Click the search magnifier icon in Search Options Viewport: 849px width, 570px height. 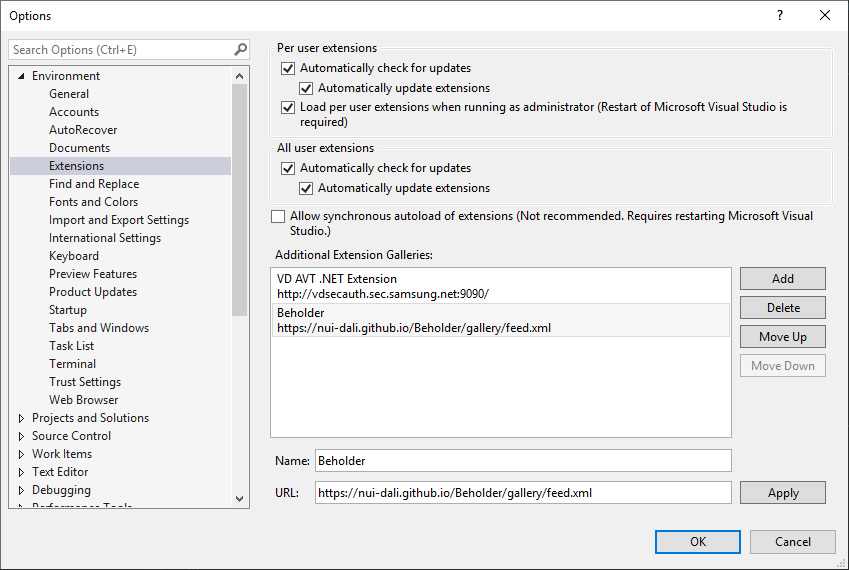(240, 50)
